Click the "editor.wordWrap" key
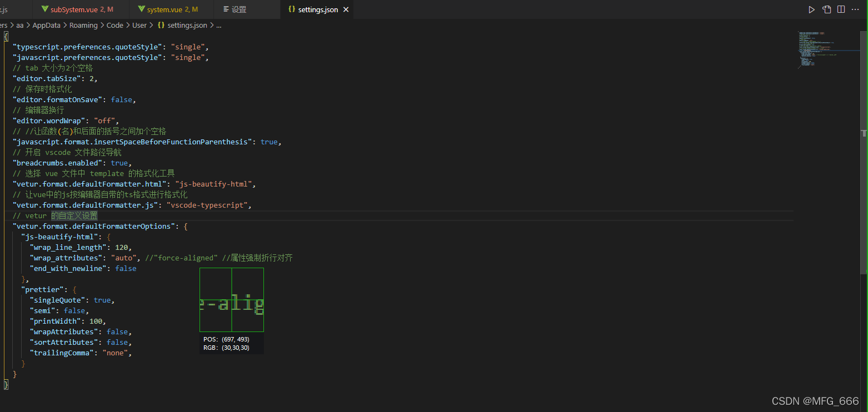This screenshot has width=868, height=412. pos(49,120)
